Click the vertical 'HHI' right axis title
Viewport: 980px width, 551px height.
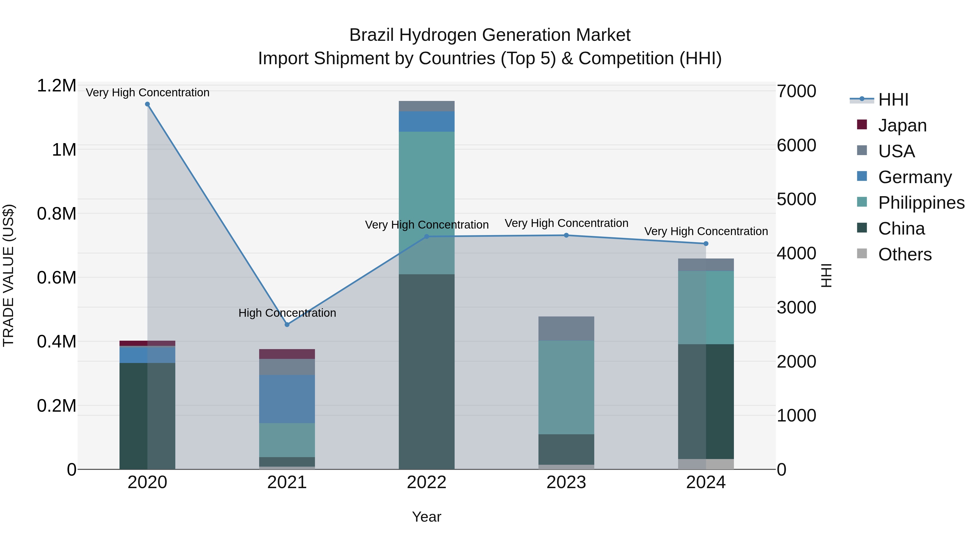pyautogui.click(x=827, y=275)
